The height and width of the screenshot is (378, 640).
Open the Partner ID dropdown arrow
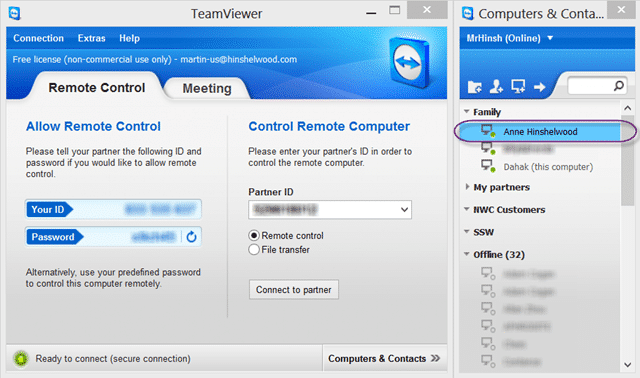pyautogui.click(x=404, y=210)
